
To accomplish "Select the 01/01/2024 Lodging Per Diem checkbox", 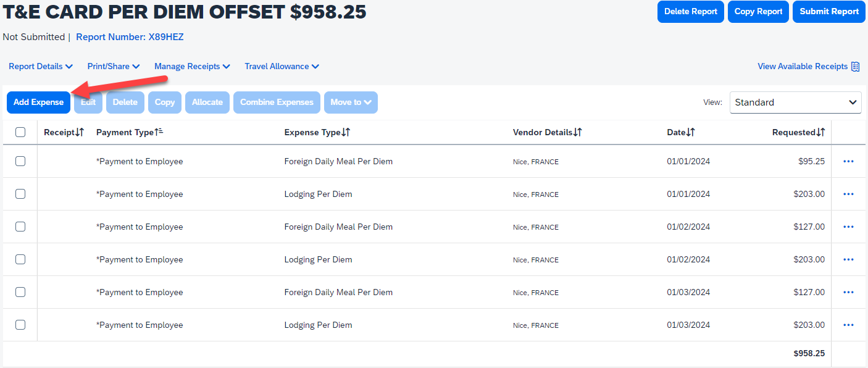I will pos(20,194).
